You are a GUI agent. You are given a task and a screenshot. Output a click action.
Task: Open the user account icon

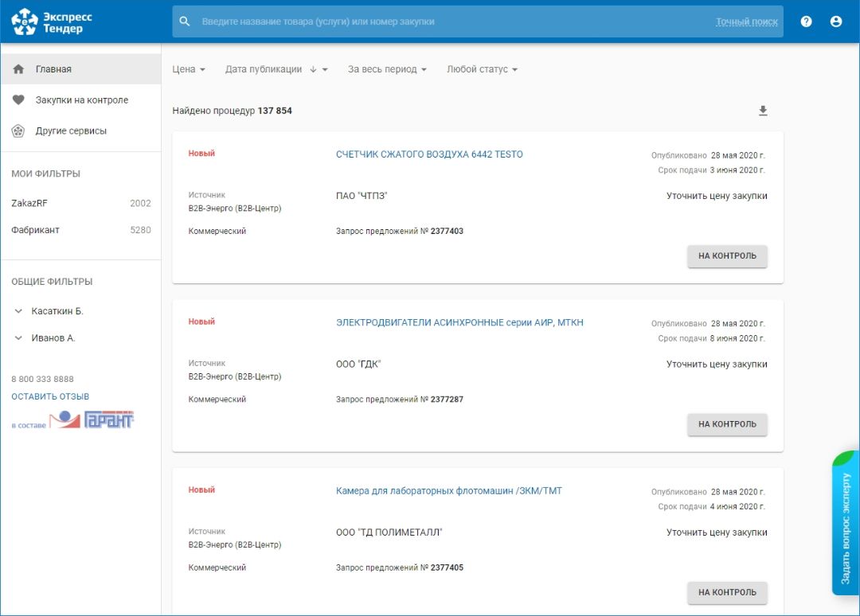pyautogui.click(x=836, y=21)
